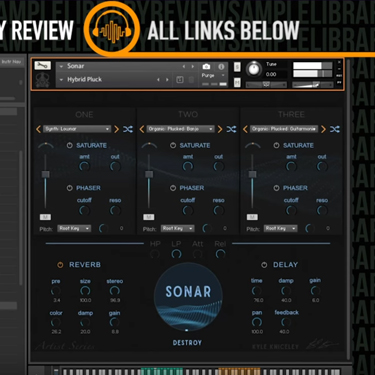Select previous sound for layer TWO
Screen dimensions: 375x375
point(142,129)
